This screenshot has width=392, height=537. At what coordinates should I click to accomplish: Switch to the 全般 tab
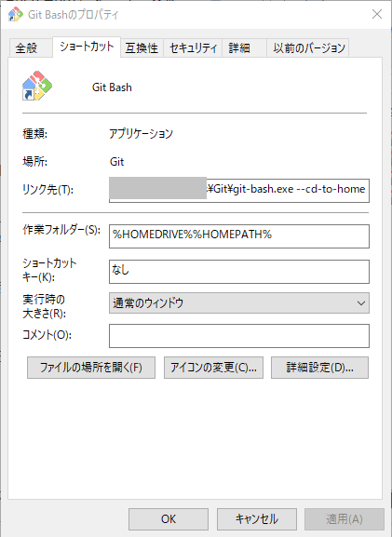tap(31, 48)
